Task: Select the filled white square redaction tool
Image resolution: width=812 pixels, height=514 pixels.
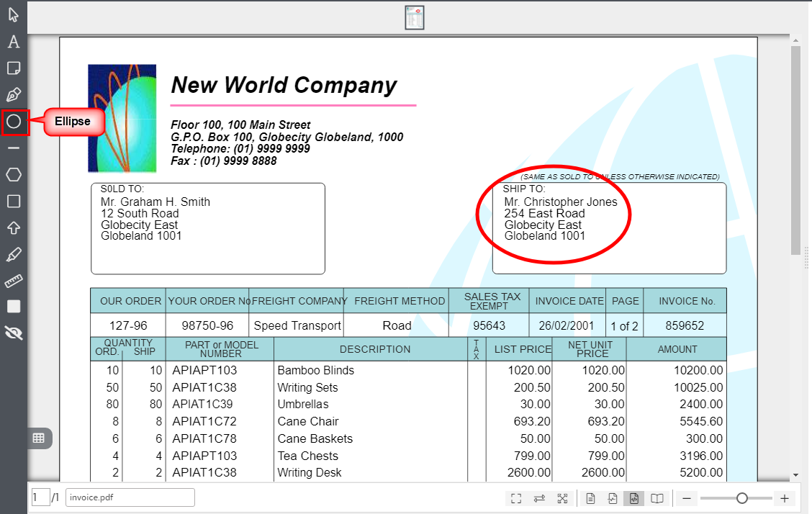Action: click(14, 307)
